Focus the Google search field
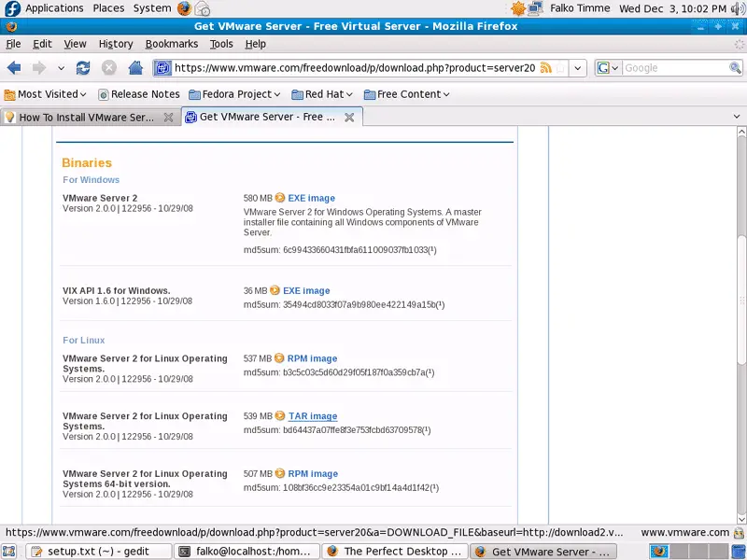Image resolution: width=747 pixels, height=560 pixels. pos(675,68)
